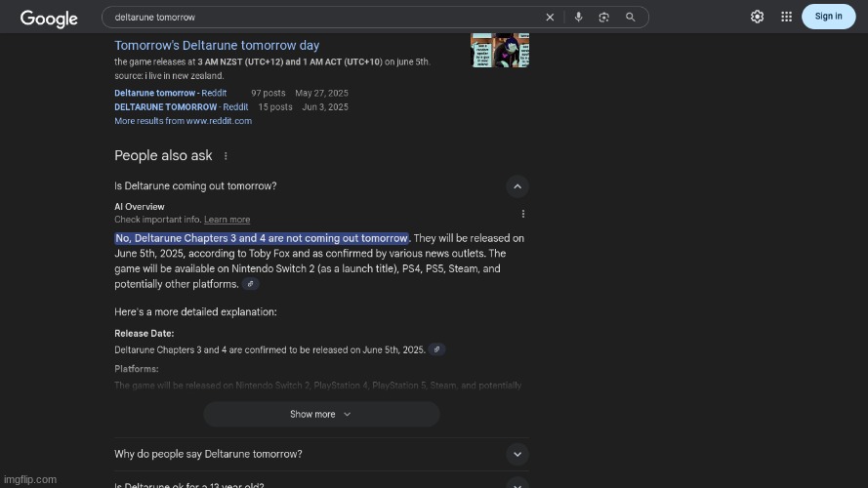The height and width of the screenshot is (488, 868).
Task: Open 'Deltarune tomorrow - Reddit' link
Action: 171,93
